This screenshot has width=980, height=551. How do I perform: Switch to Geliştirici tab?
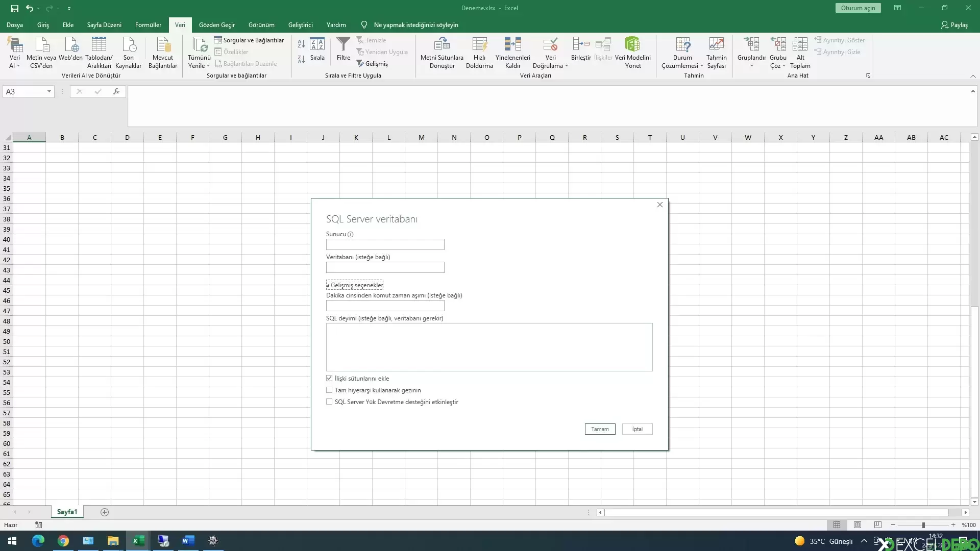pos(300,25)
